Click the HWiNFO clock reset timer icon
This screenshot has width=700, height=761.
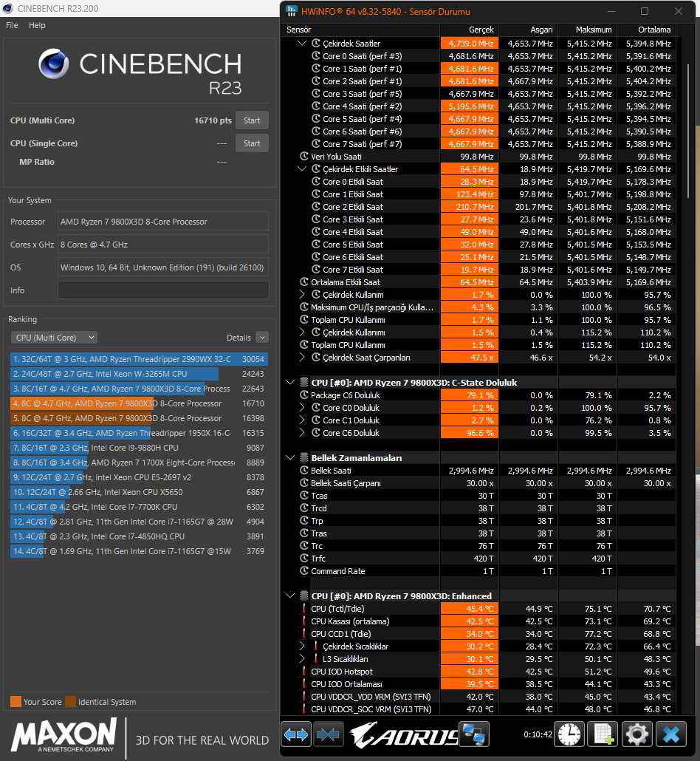pos(569,735)
